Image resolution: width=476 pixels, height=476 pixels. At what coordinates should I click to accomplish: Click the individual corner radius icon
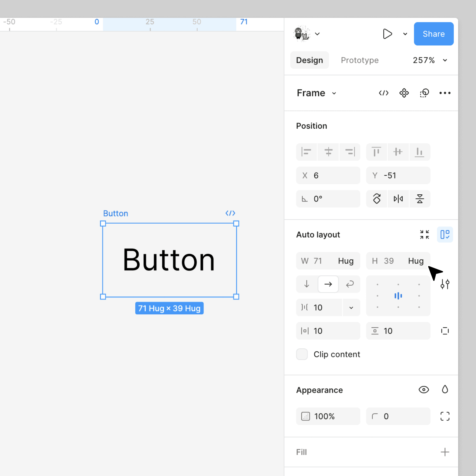(x=445, y=416)
